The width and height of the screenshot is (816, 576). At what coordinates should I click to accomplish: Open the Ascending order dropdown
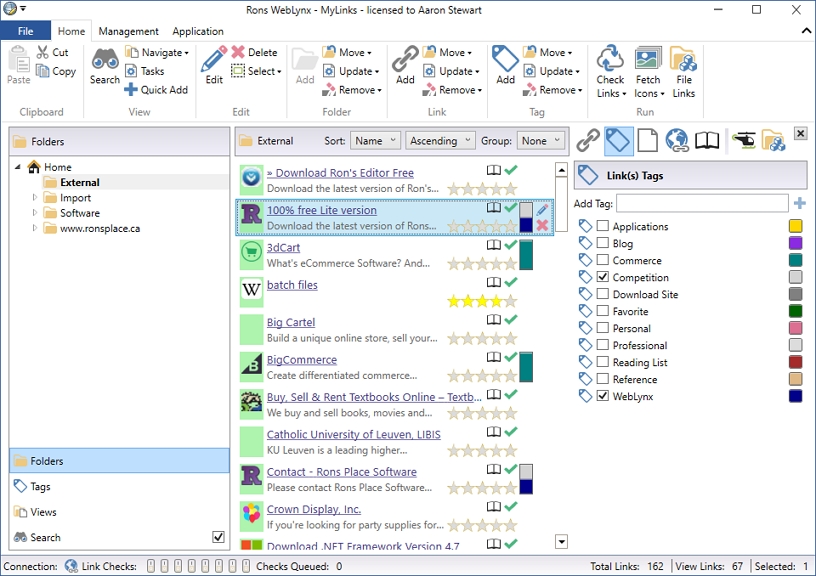(440, 140)
